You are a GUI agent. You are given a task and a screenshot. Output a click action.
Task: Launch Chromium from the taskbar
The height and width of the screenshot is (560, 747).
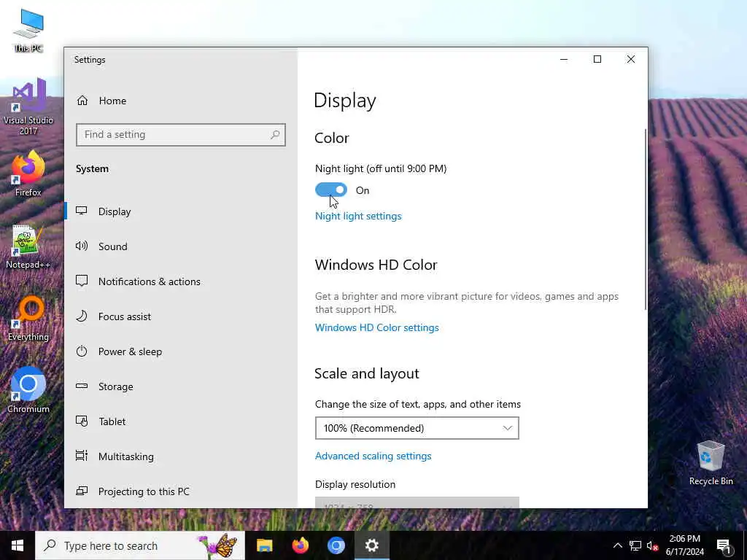(336, 545)
